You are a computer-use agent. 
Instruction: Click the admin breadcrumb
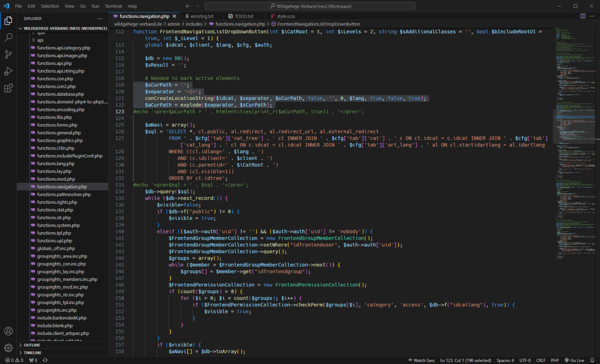(174, 24)
